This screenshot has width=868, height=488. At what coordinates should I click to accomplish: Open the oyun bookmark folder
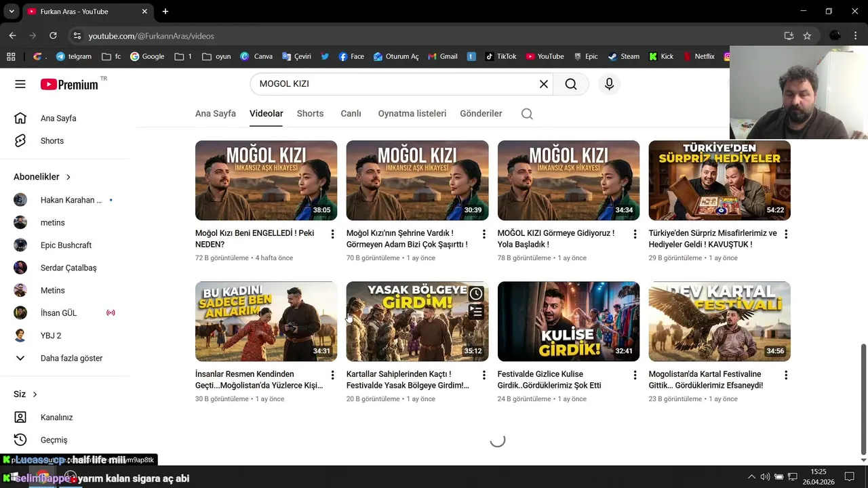(217, 56)
